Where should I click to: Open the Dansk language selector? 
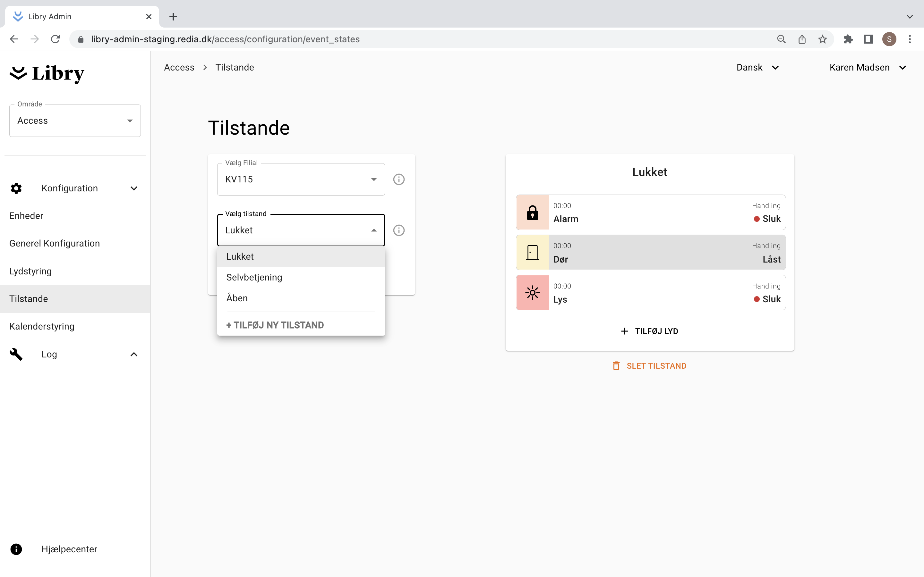click(757, 68)
